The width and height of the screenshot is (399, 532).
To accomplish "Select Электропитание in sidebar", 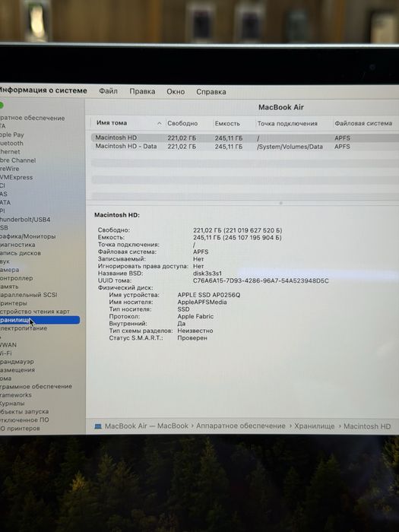I will tap(24, 328).
